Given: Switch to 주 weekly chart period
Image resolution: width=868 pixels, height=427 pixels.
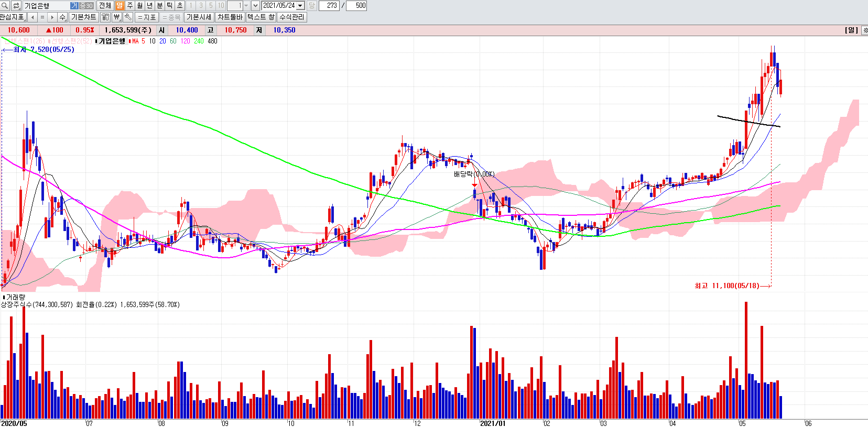Looking at the screenshot, I should click(129, 6).
